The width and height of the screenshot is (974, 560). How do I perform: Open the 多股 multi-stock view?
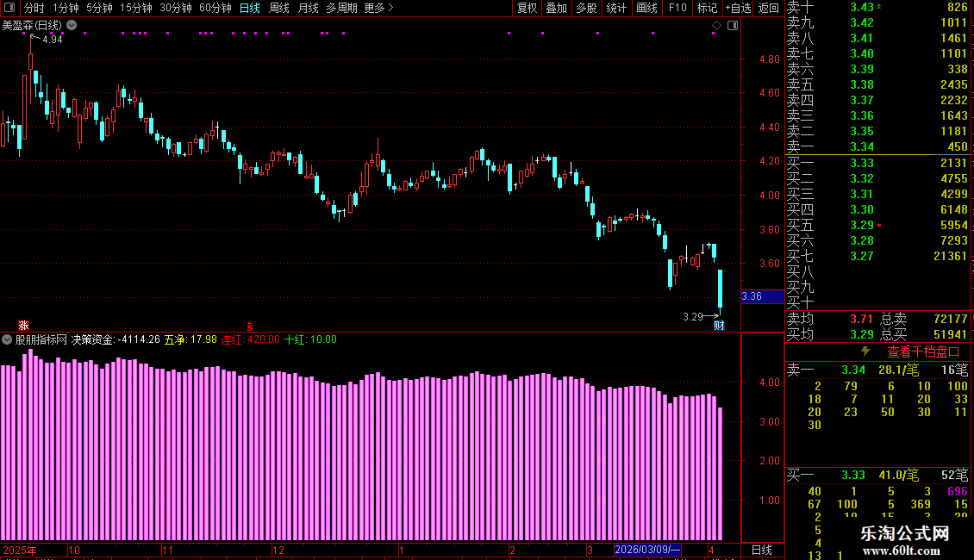click(586, 8)
